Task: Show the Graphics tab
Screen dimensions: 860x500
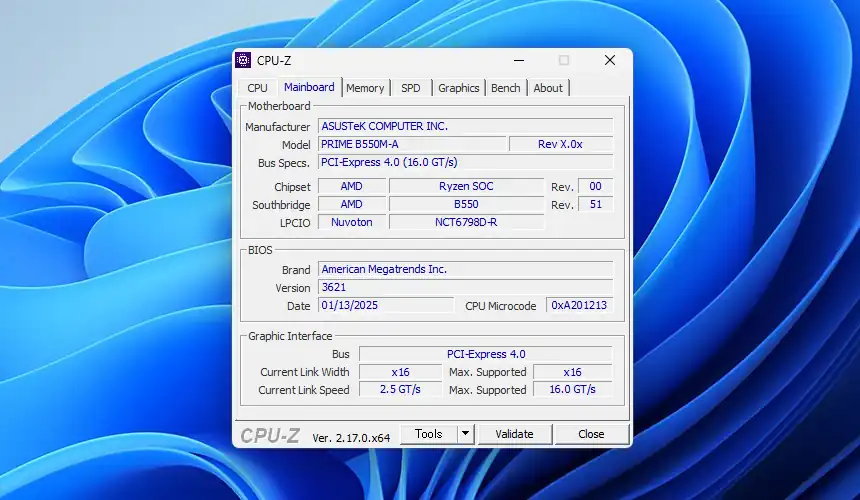Action: 459,88
